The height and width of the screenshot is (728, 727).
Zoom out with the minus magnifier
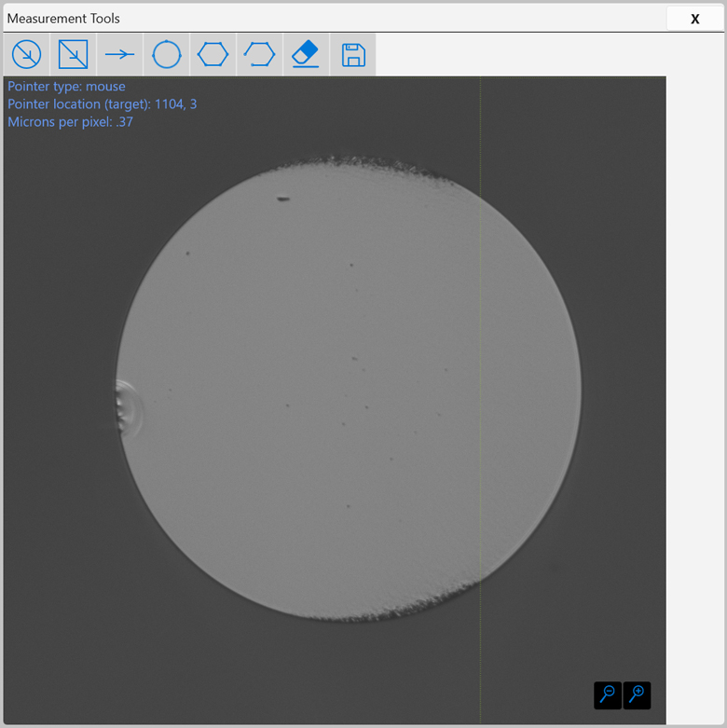point(608,694)
